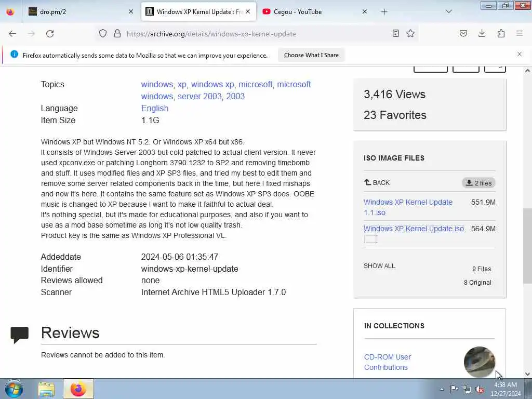Open the clock showing 4:58 AM
The height and width of the screenshot is (399, 532).
pyautogui.click(x=506, y=389)
